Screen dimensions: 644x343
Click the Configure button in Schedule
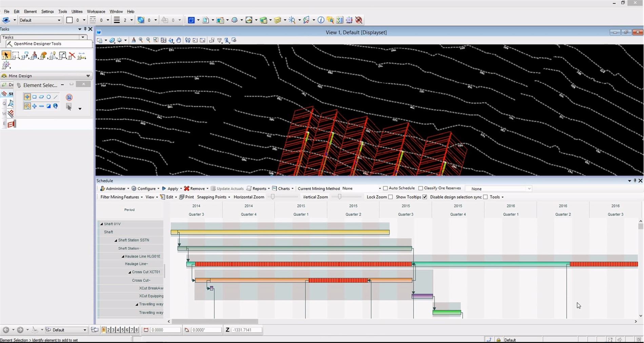[x=145, y=189]
